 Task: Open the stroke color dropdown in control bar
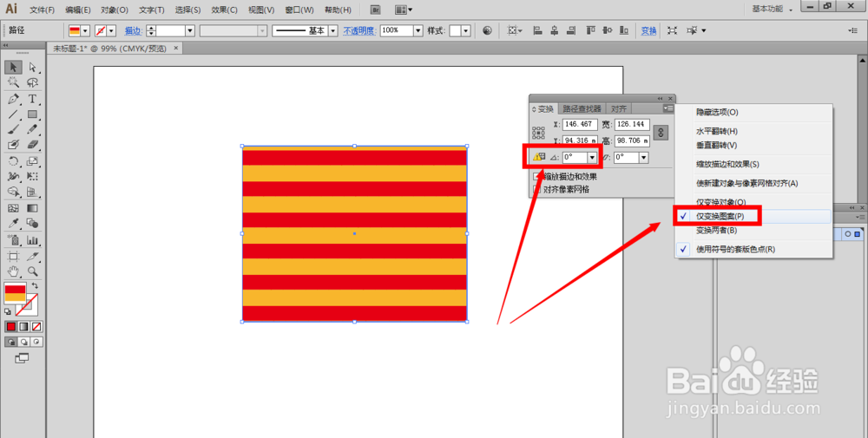112,31
